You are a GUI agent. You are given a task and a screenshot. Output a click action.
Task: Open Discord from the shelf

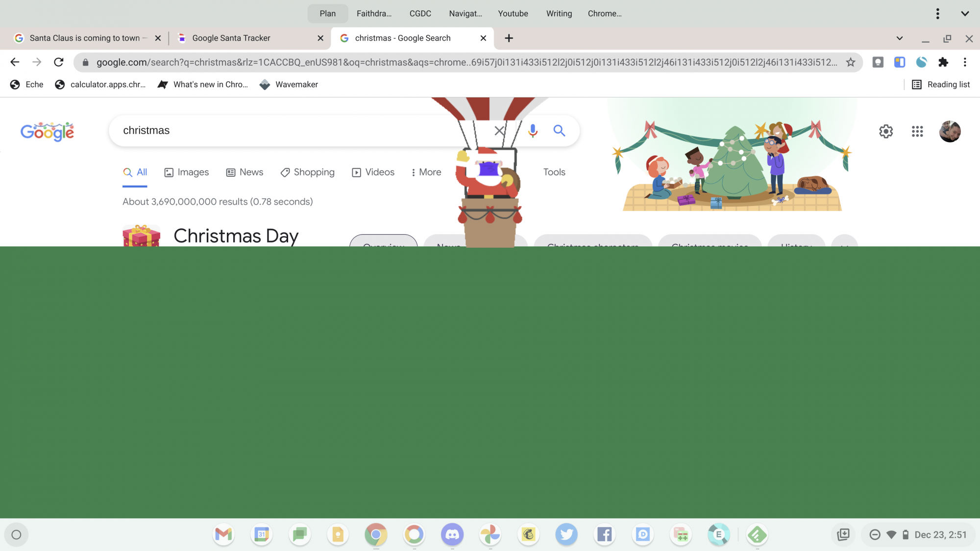(452, 534)
